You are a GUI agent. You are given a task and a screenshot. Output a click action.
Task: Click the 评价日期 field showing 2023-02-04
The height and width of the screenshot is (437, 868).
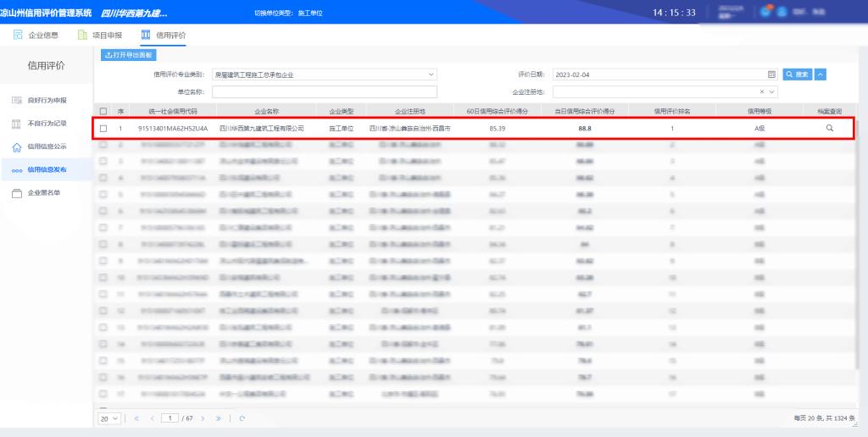click(665, 75)
